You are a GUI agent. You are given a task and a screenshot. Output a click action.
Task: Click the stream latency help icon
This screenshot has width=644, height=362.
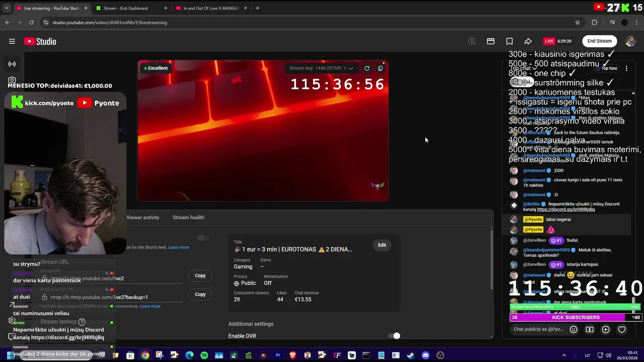tap(82, 322)
